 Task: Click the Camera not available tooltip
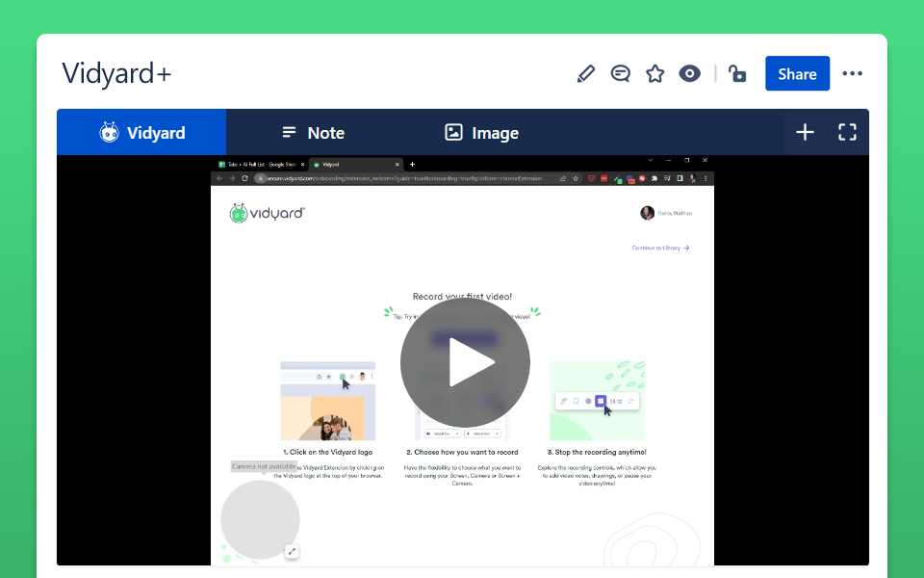click(264, 466)
